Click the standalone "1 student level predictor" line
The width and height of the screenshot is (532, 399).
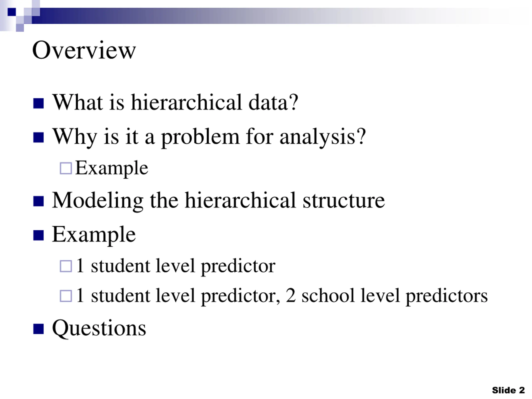tap(176, 266)
